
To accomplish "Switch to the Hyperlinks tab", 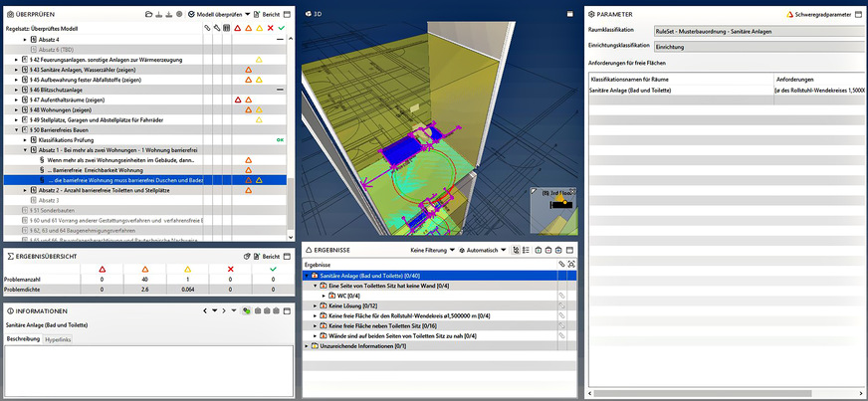I will [x=59, y=340].
